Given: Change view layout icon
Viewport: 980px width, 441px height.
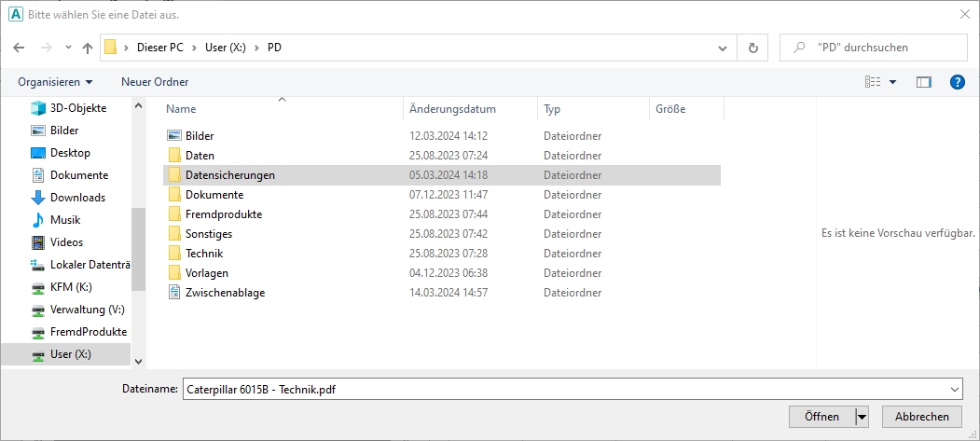Looking at the screenshot, I should click(x=873, y=82).
